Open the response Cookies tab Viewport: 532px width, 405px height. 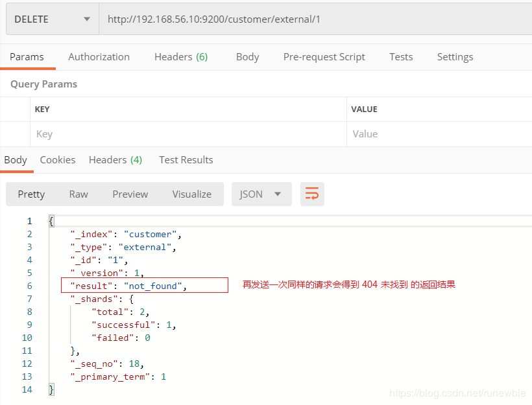click(x=58, y=160)
